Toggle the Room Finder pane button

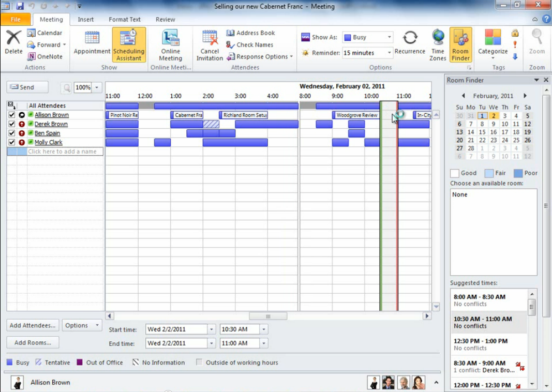[x=460, y=44]
